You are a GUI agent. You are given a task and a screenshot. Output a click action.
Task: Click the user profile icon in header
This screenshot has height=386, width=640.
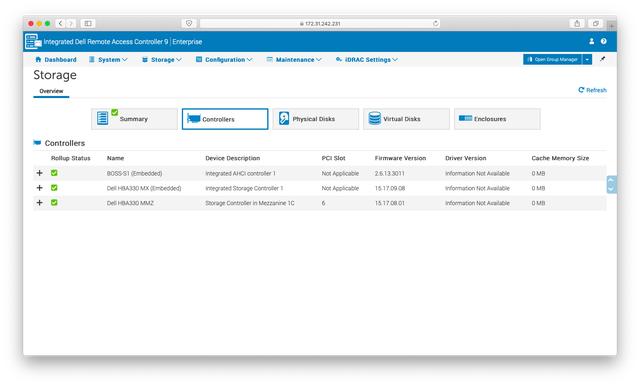coord(591,41)
